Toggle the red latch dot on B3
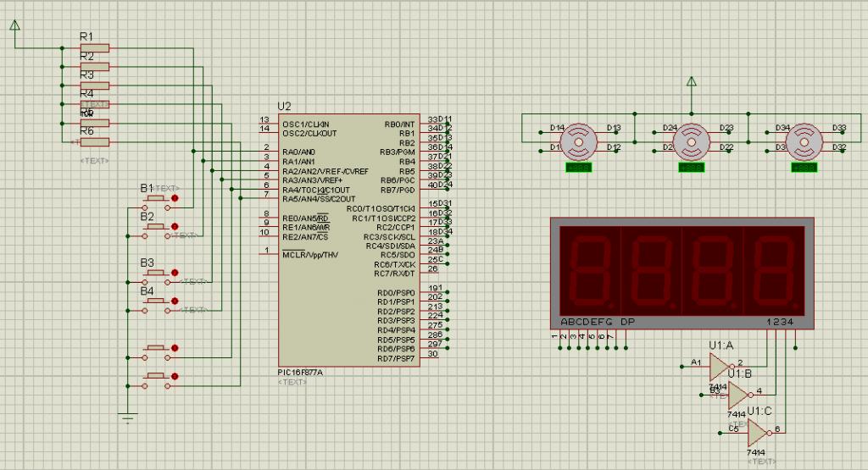Viewport: 868px width, 470px height. (x=175, y=273)
